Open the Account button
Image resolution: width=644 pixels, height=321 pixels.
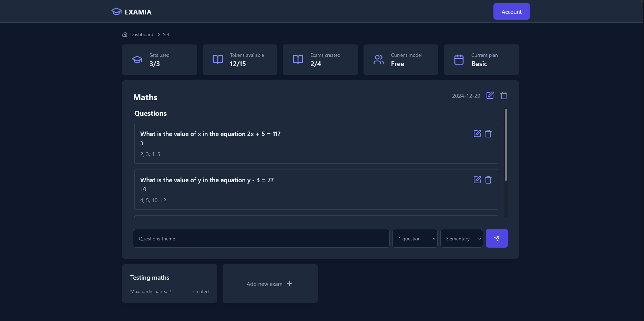click(x=511, y=12)
